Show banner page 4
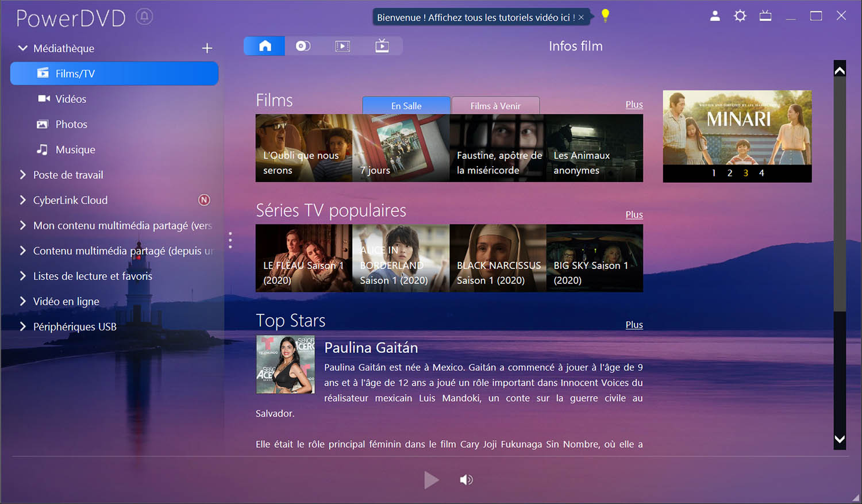This screenshot has width=862, height=504. coord(761,173)
